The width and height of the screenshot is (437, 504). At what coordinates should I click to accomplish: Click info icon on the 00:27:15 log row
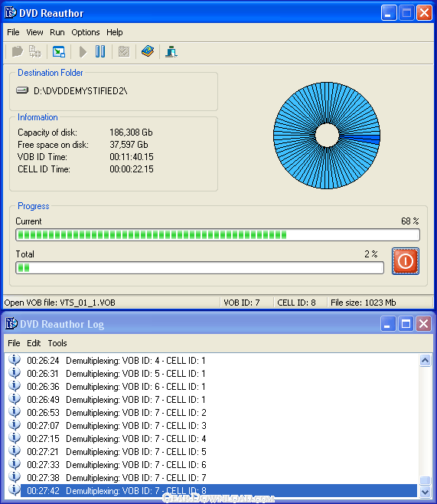click(14, 437)
